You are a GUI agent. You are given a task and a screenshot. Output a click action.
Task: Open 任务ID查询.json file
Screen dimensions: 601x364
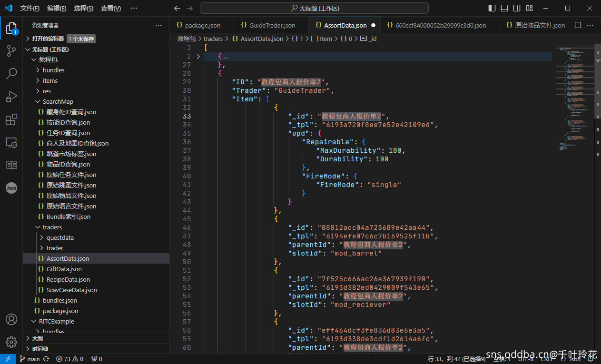coord(96,133)
